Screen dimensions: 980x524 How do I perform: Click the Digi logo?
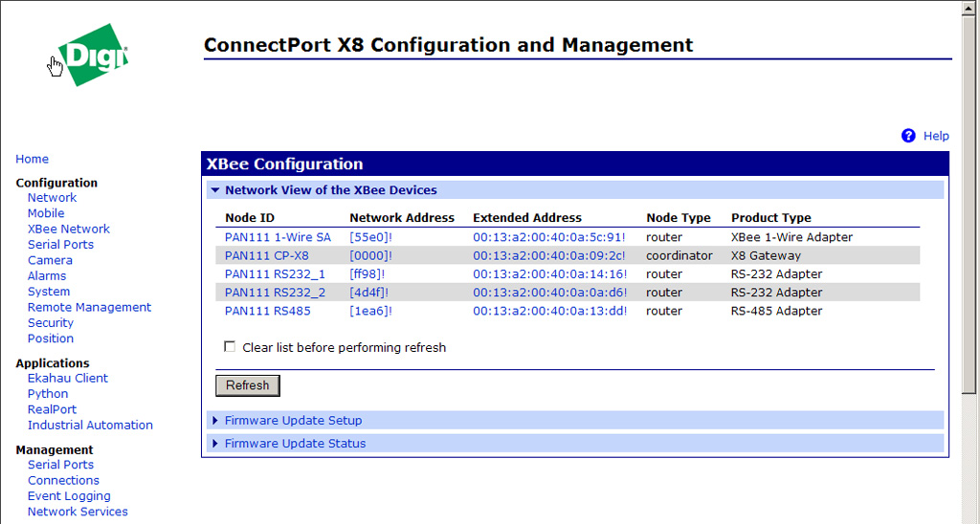coord(93,55)
